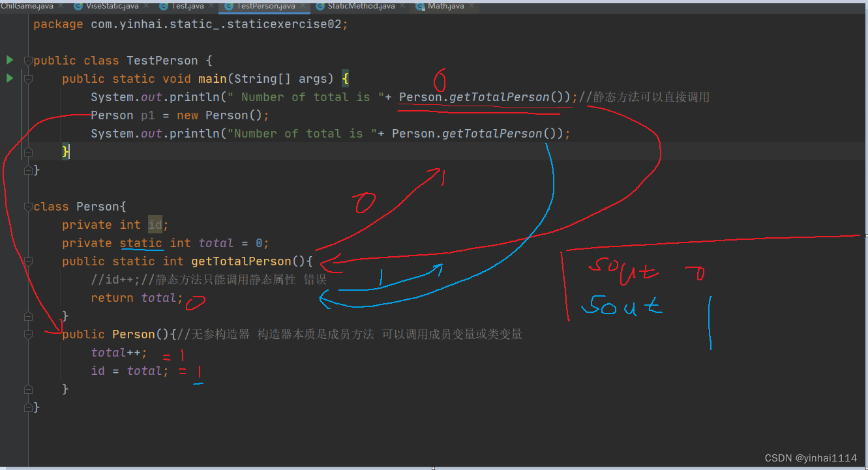Image resolution: width=868 pixels, height=470 pixels.
Task: Click fold end marker of getTotalPerson method
Action: coord(27,316)
